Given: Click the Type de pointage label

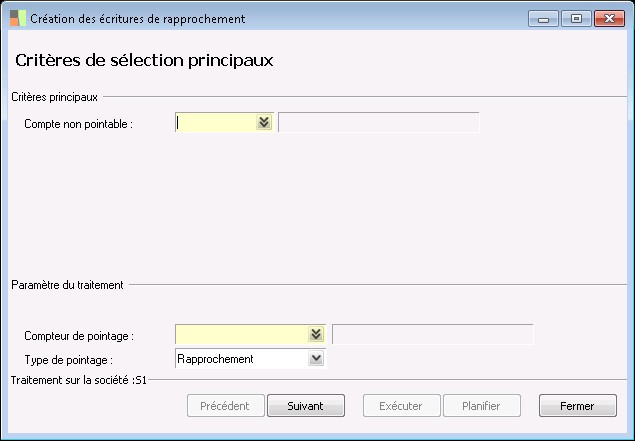Looking at the screenshot, I should tap(68, 359).
